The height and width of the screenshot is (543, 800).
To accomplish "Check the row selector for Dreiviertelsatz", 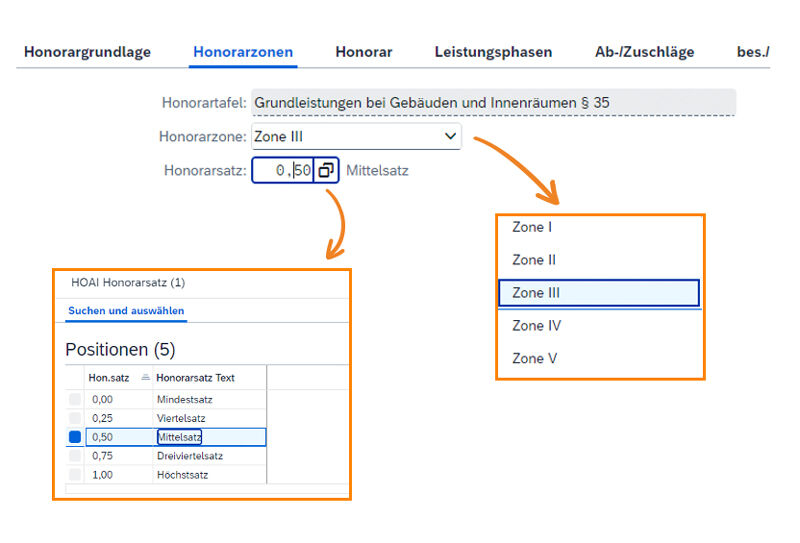I will (75, 456).
